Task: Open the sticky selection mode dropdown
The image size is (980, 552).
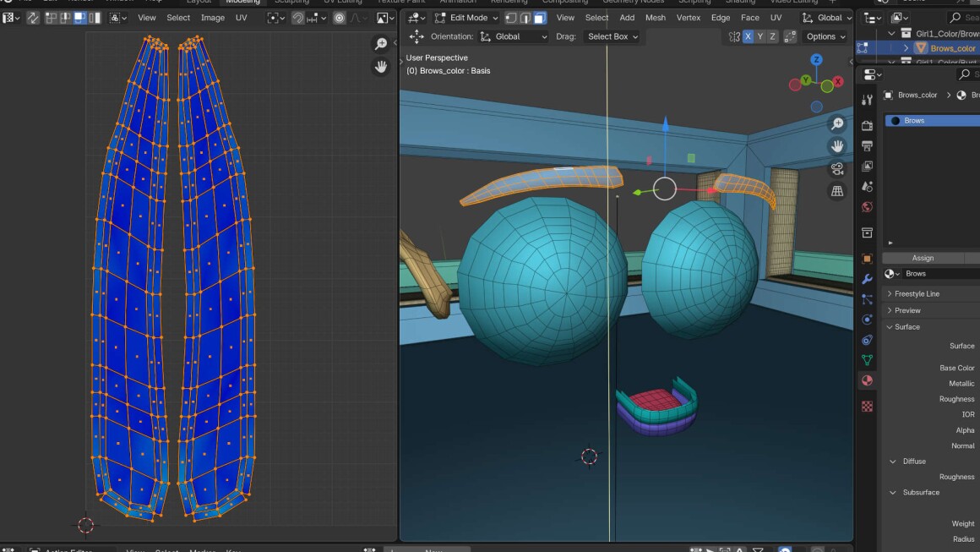Action: coord(117,18)
